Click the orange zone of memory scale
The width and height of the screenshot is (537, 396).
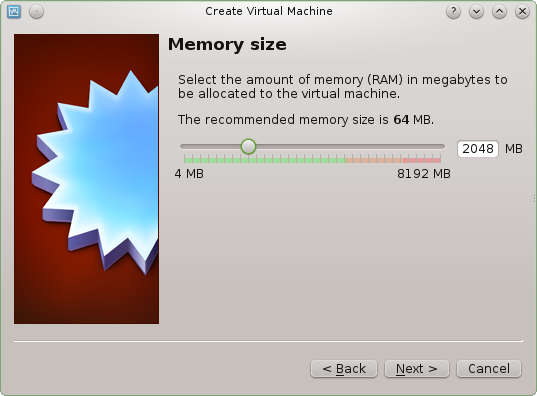coord(375,159)
